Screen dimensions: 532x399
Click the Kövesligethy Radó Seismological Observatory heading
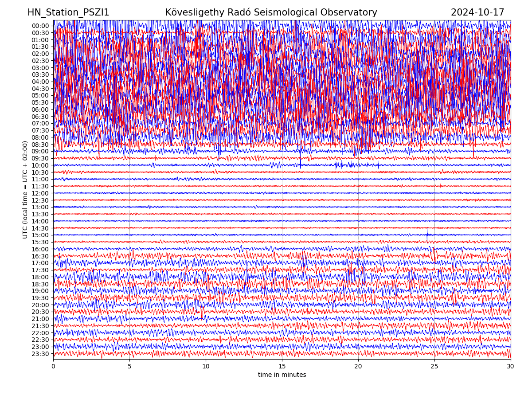tap(271, 12)
